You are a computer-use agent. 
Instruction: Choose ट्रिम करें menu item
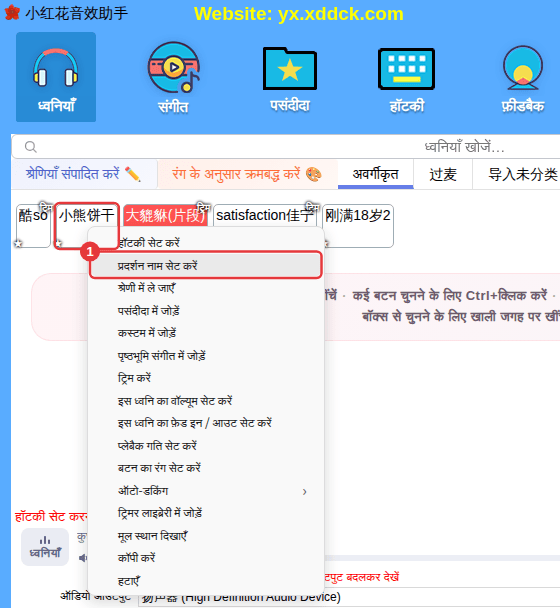coord(206,378)
